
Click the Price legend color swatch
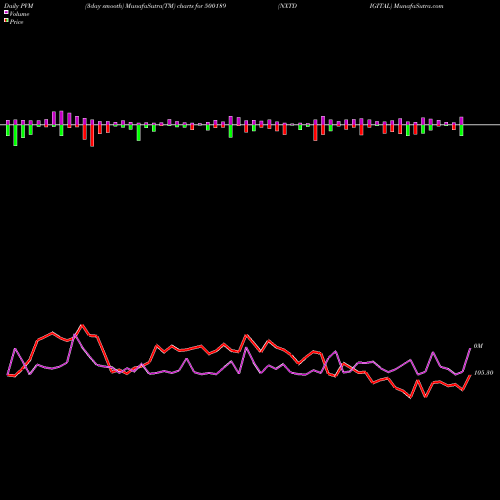[6, 20]
